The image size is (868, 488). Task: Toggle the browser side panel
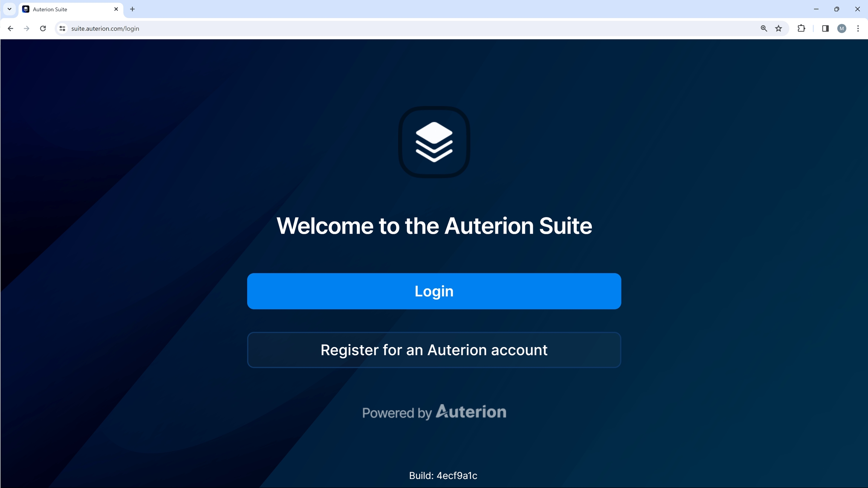(x=825, y=29)
